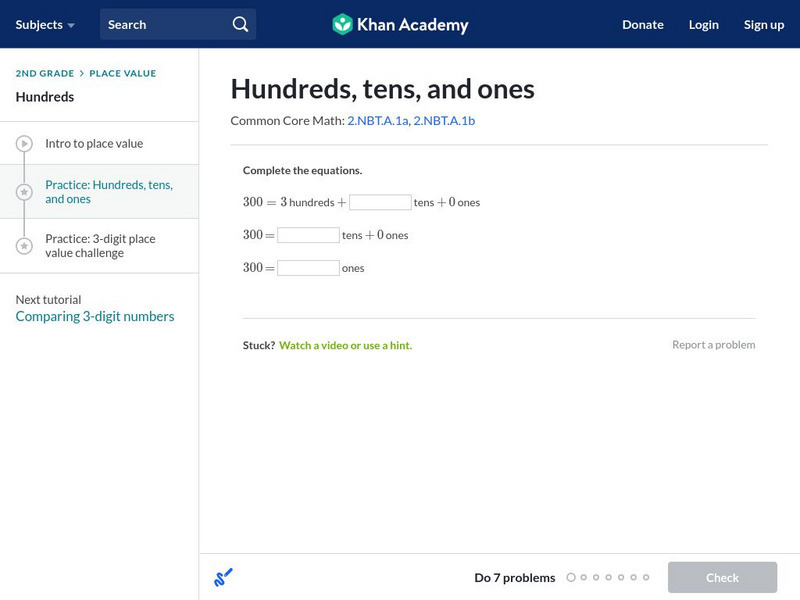Open the 2.NBT.A.1a standard link

tap(378, 121)
